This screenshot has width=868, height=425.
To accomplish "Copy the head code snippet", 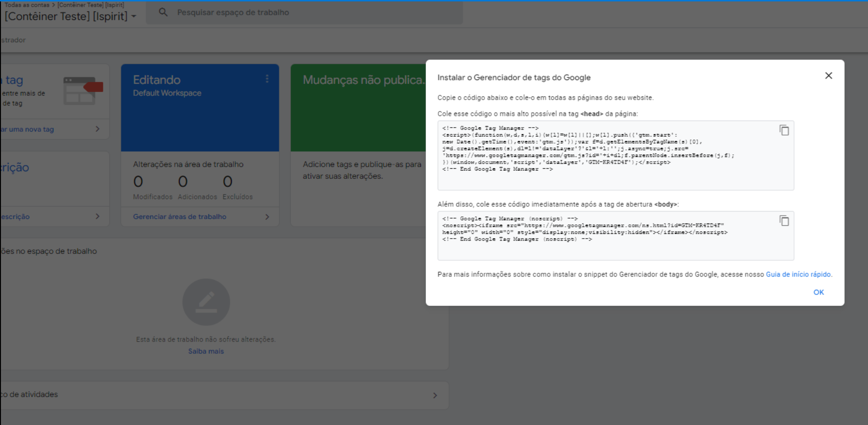I will pyautogui.click(x=784, y=130).
